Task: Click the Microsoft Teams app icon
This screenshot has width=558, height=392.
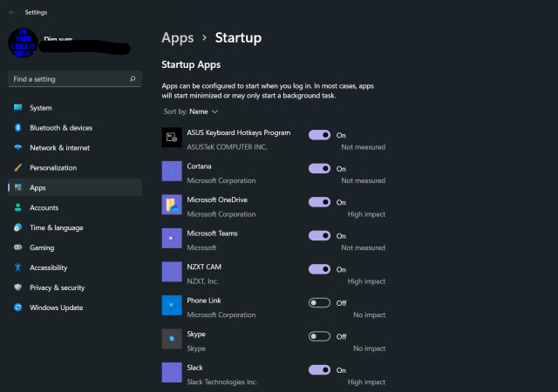Action: pyautogui.click(x=172, y=238)
